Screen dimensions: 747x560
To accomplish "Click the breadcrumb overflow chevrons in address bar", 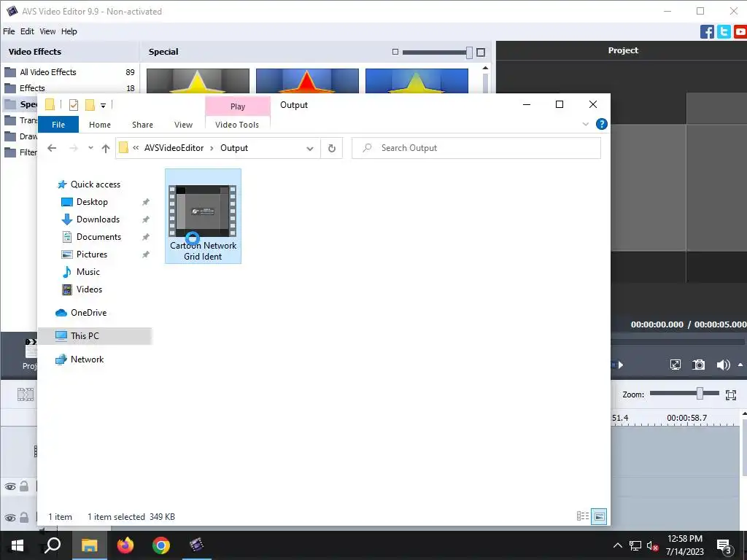I will coord(136,148).
